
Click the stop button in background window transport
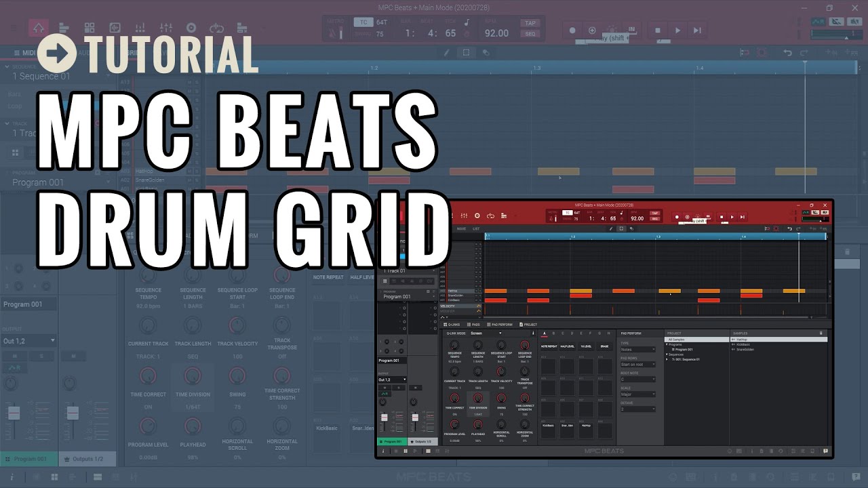(x=657, y=30)
